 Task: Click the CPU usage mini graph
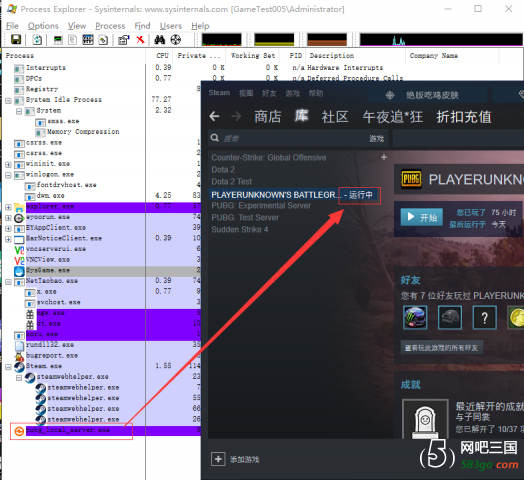(x=221, y=39)
